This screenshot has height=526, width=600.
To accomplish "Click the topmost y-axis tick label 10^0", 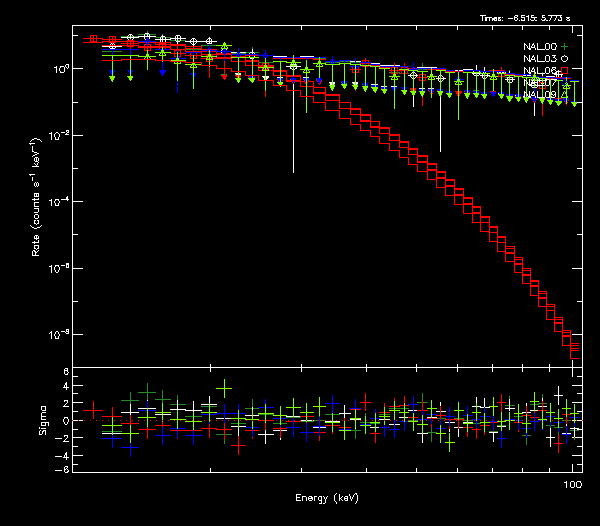I will 61,69.
